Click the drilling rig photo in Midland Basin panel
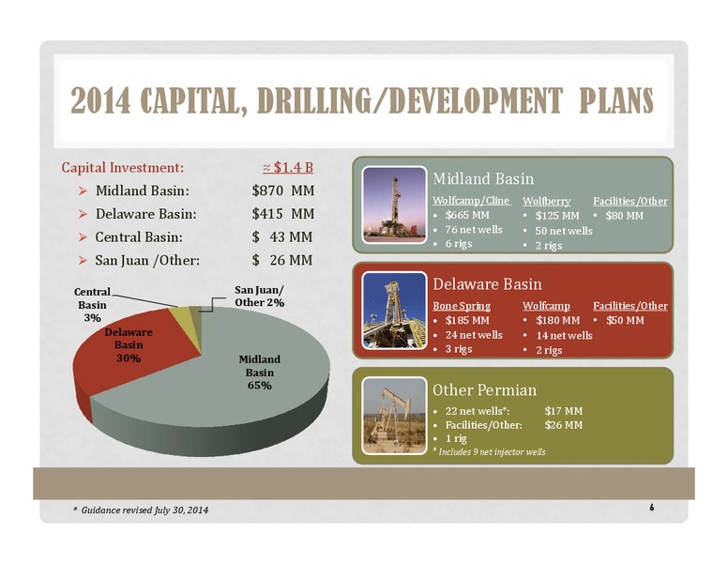 pos(394,205)
